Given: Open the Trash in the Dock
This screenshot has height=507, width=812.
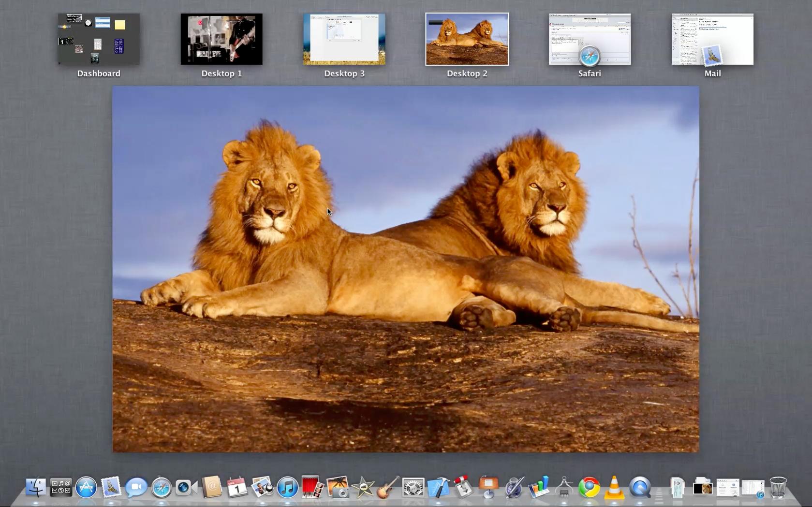Looking at the screenshot, I should click(x=778, y=487).
